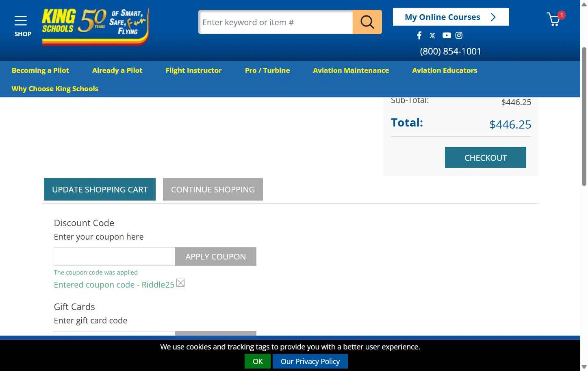Click the orange search magnifier button
Image resolution: width=588 pixels, height=371 pixels.
[367, 22]
